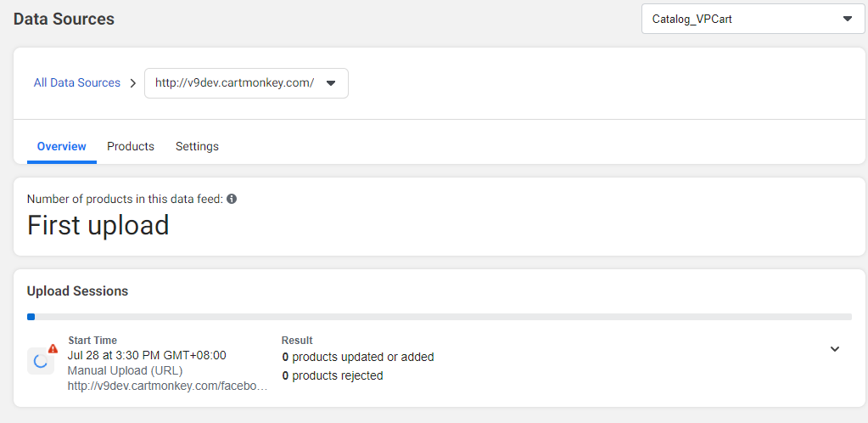Click the caret arrow in Catalog_VPCart selector
The height and width of the screenshot is (423, 868).
[x=847, y=19]
